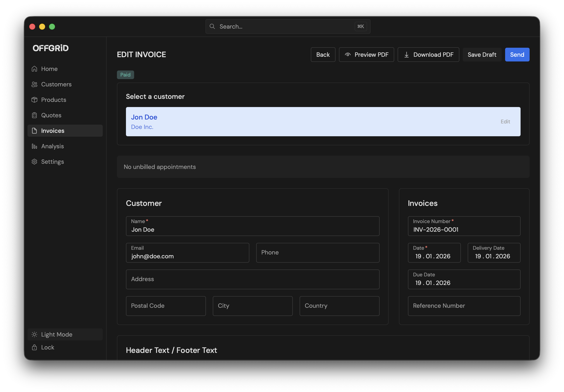Click the Paid status badge
This screenshot has height=392, width=564.
(125, 74)
